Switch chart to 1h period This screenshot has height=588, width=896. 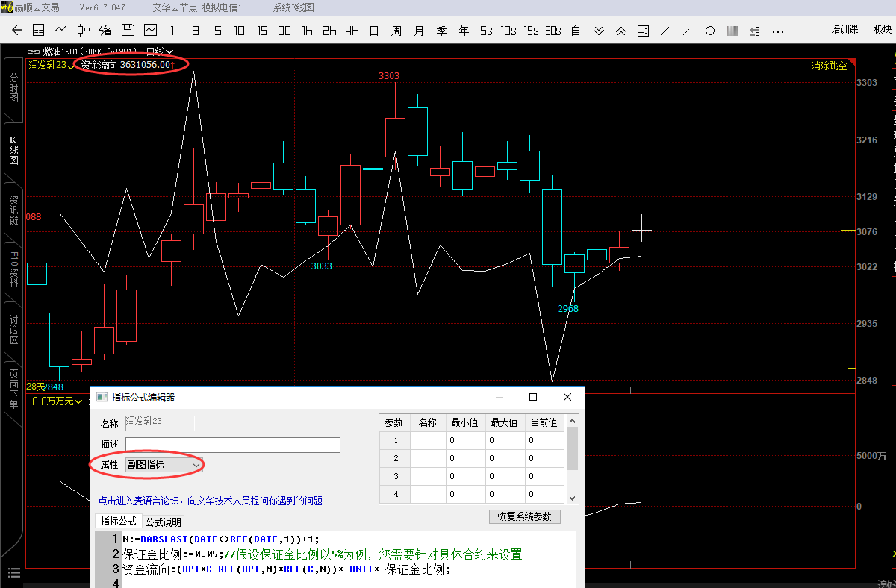coord(307,31)
